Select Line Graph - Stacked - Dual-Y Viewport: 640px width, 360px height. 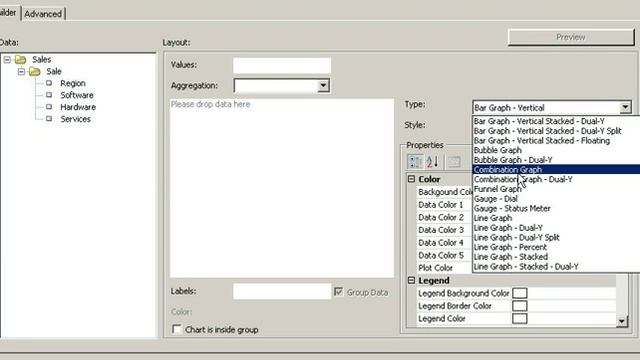tap(556, 267)
